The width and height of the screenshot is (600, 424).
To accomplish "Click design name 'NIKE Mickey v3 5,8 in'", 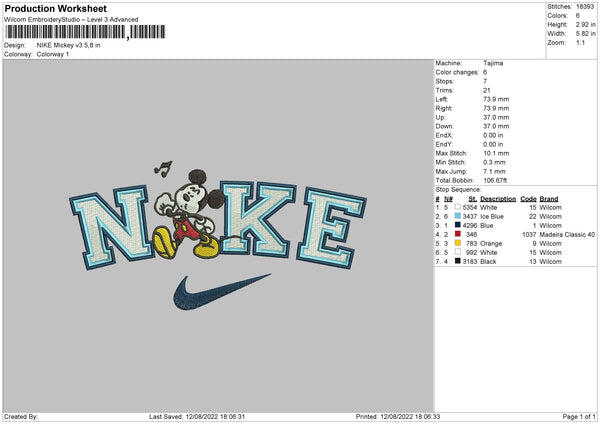I will (x=68, y=45).
